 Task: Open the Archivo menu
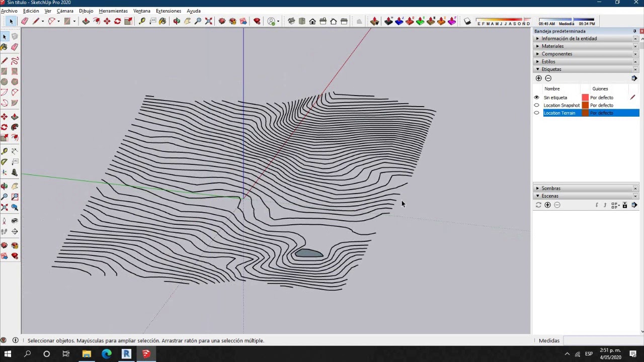pos(9,11)
